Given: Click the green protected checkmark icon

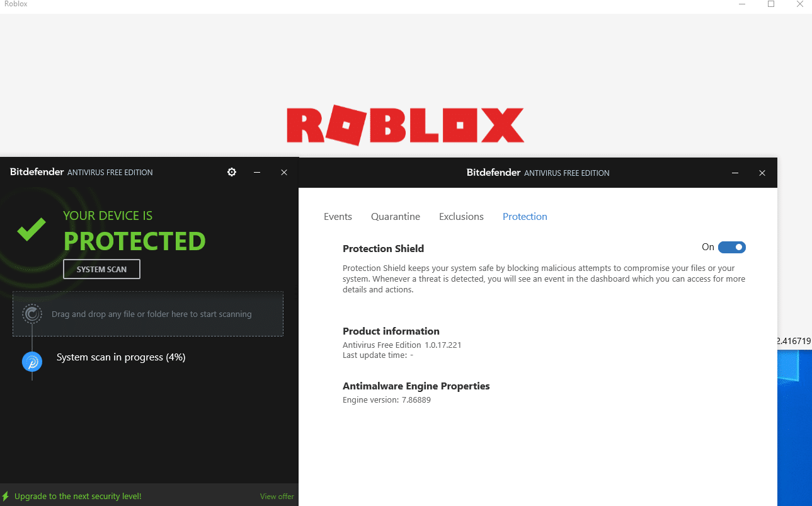Looking at the screenshot, I should coord(31,229).
